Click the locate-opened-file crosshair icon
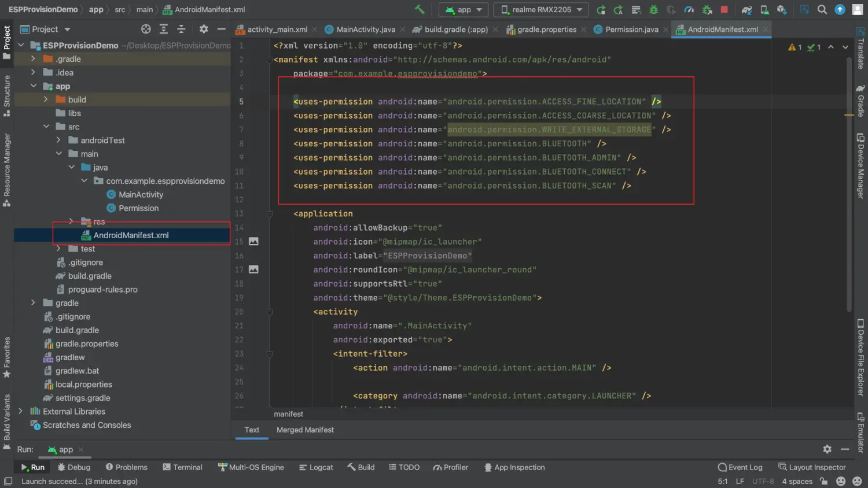Viewport: 868px width, 488px height. click(146, 29)
